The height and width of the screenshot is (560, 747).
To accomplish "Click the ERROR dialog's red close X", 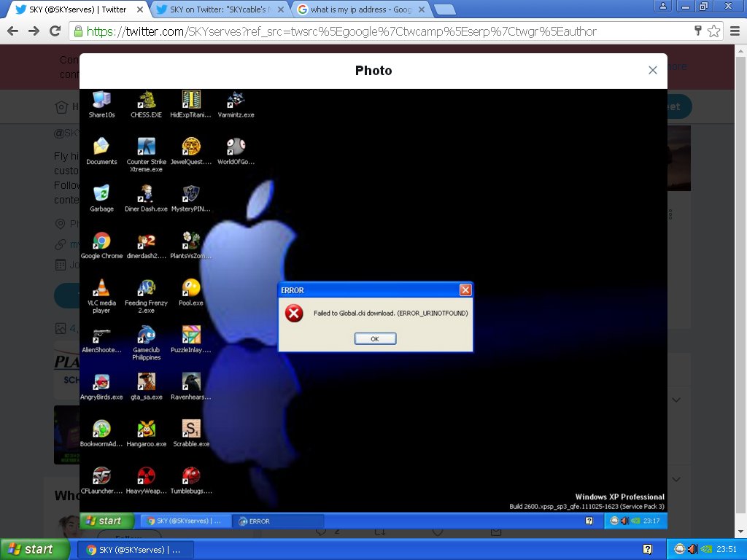I will [465, 290].
